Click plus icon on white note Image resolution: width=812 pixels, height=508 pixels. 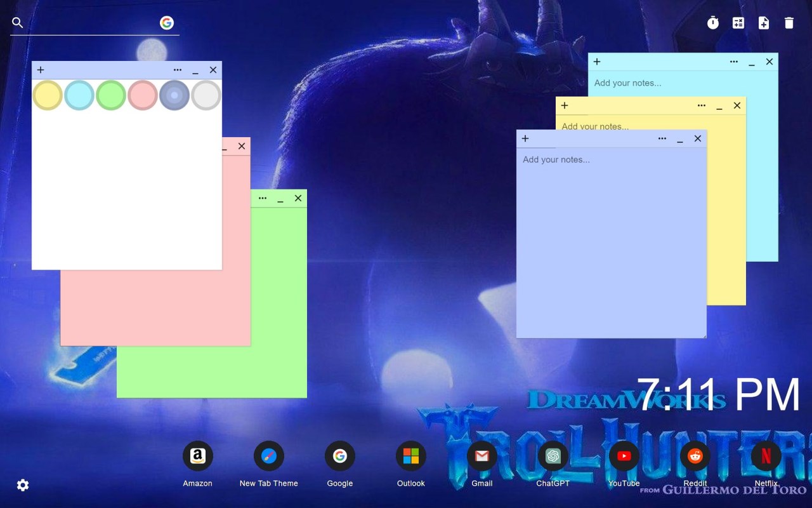tap(41, 70)
